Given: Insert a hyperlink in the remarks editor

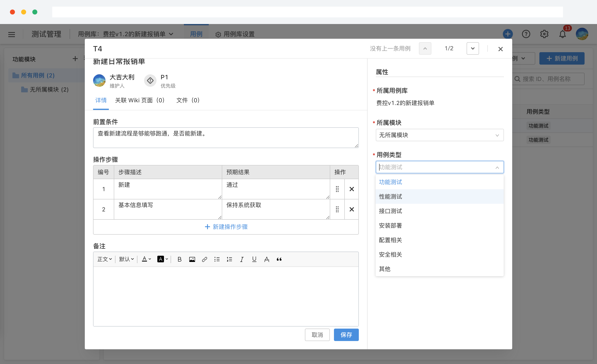Looking at the screenshot, I should coord(204,259).
